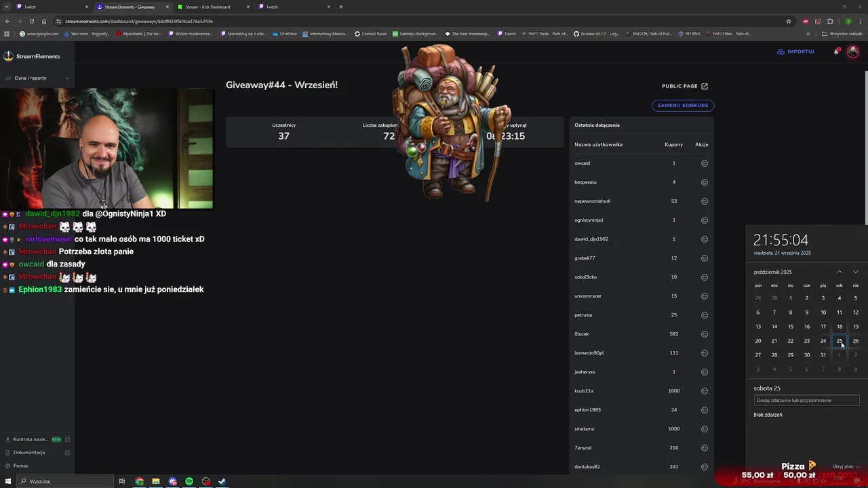Open the Windows Start menu
Screen dimensions: 868x488
(x=8, y=481)
